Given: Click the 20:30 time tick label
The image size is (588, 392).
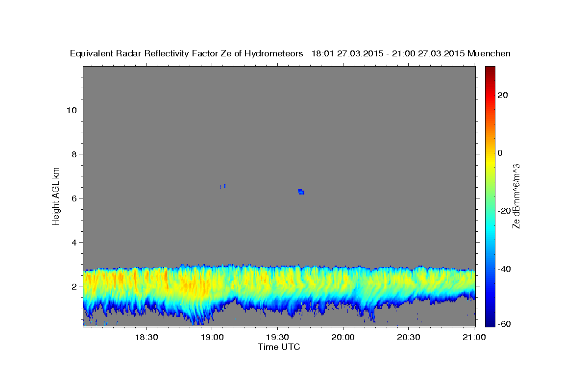Looking at the screenshot, I should (408, 337).
